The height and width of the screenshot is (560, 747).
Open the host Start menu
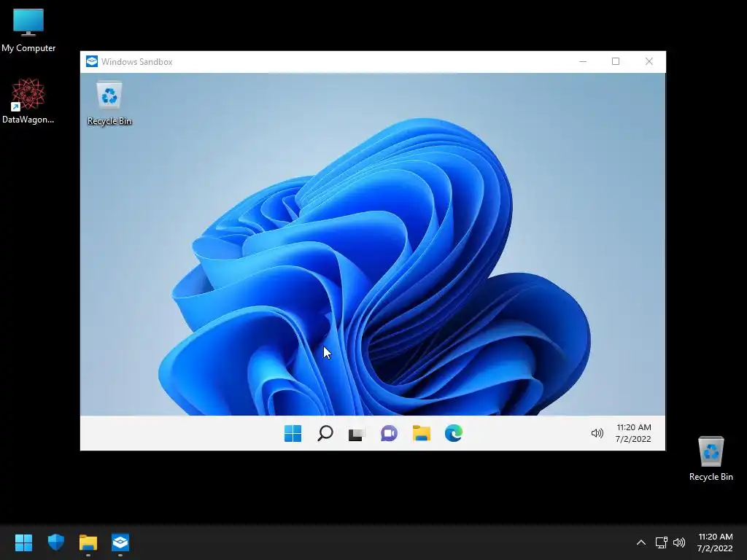pos(24,542)
